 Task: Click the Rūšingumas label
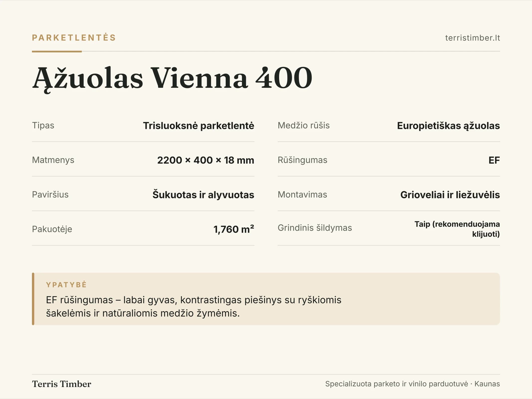click(x=302, y=160)
